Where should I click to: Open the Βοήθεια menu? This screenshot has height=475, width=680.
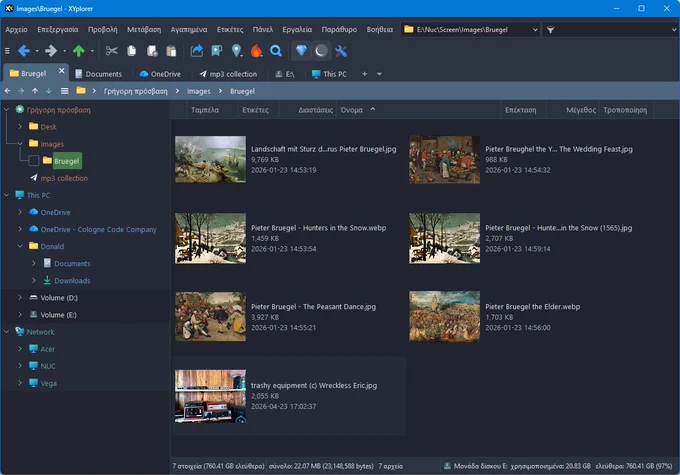pyautogui.click(x=379, y=29)
